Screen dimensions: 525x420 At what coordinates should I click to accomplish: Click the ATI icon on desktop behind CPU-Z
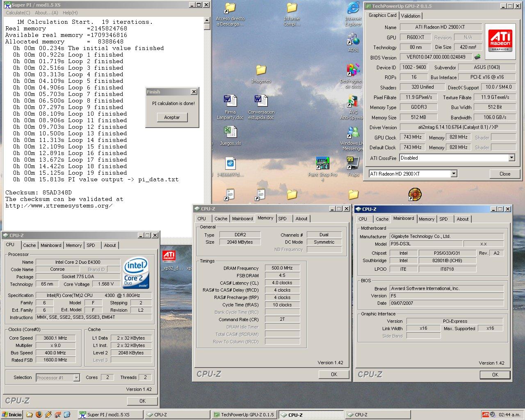point(169,256)
